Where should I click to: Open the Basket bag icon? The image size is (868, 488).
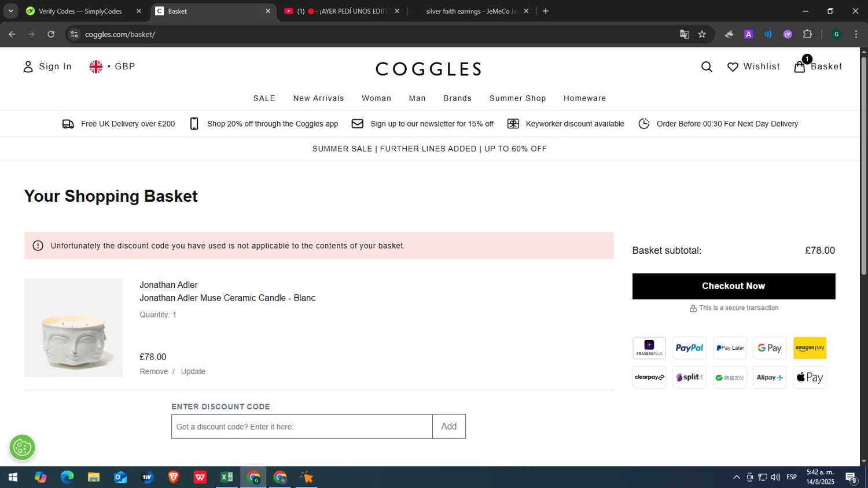click(x=800, y=66)
